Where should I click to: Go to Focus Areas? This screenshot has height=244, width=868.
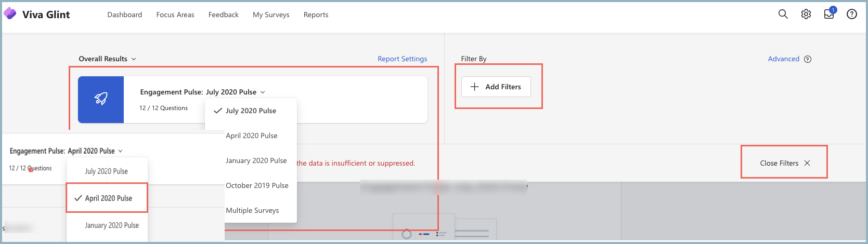(175, 15)
